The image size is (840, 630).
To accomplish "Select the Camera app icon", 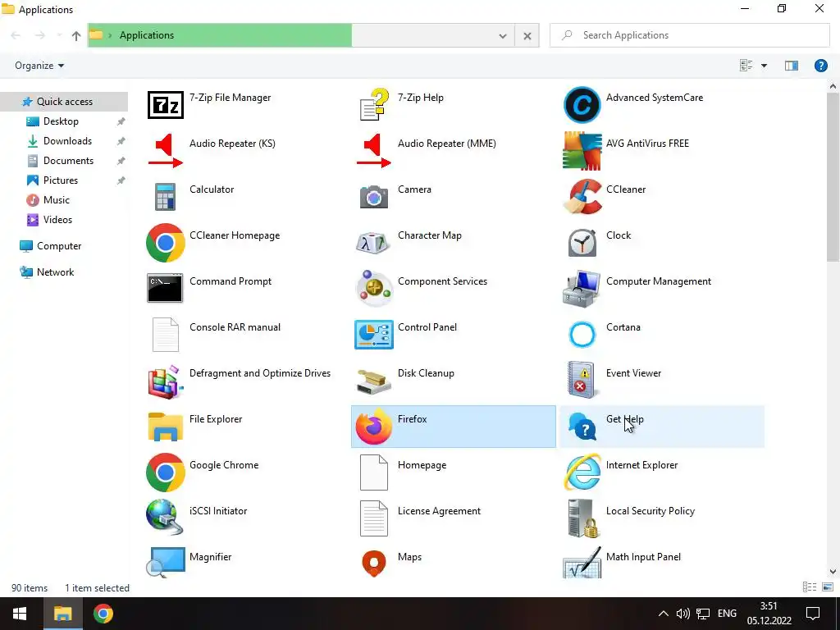I will pyautogui.click(x=374, y=197).
